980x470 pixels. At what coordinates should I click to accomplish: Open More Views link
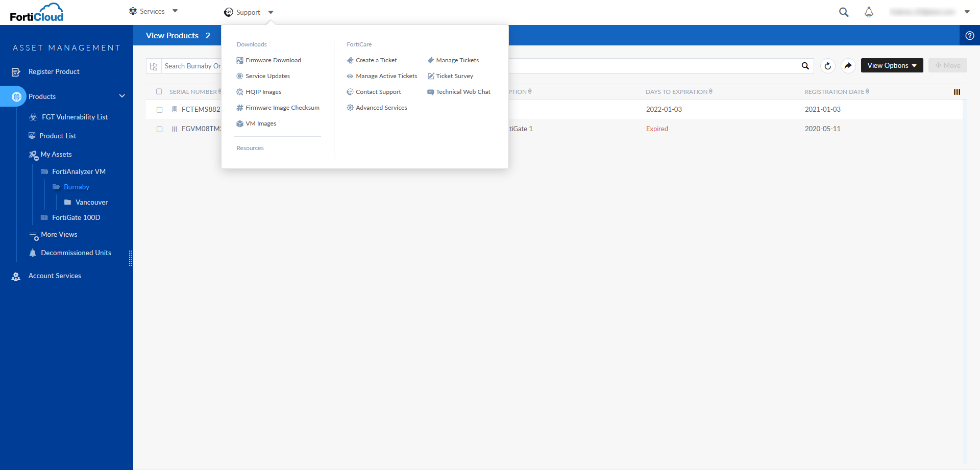(x=59, y=234)
